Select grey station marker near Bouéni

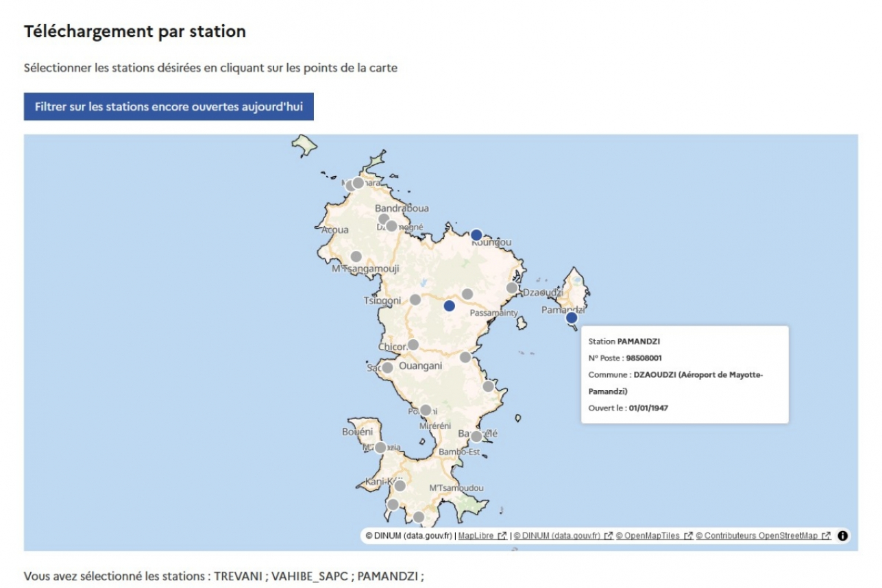click(x=380, y=448)
